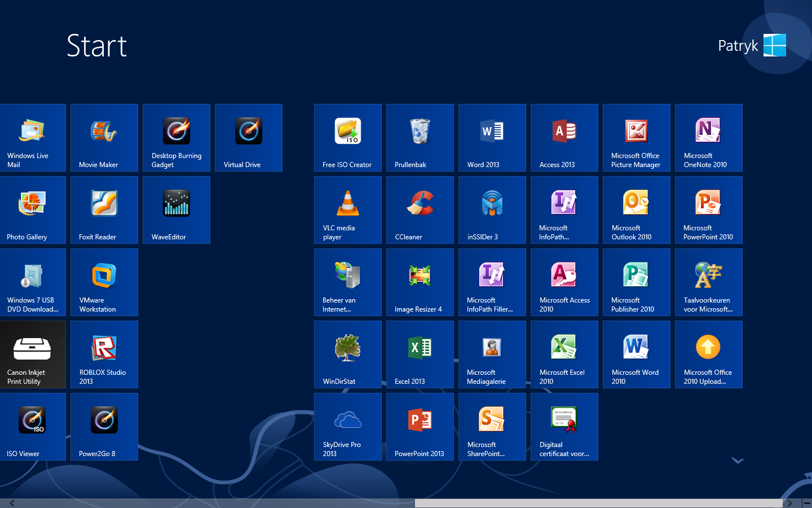Launch Microsoft Access 2010

coord(564,282)
